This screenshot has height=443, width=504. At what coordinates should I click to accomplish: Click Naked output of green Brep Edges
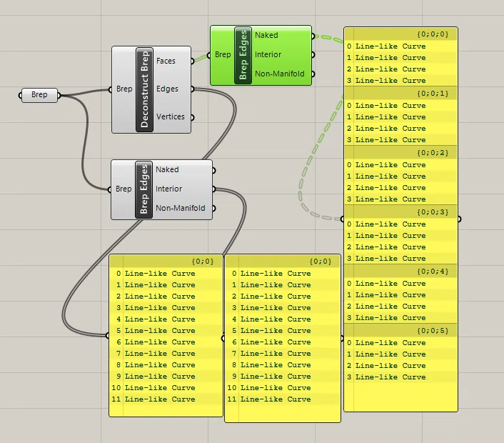click(266, 36)
